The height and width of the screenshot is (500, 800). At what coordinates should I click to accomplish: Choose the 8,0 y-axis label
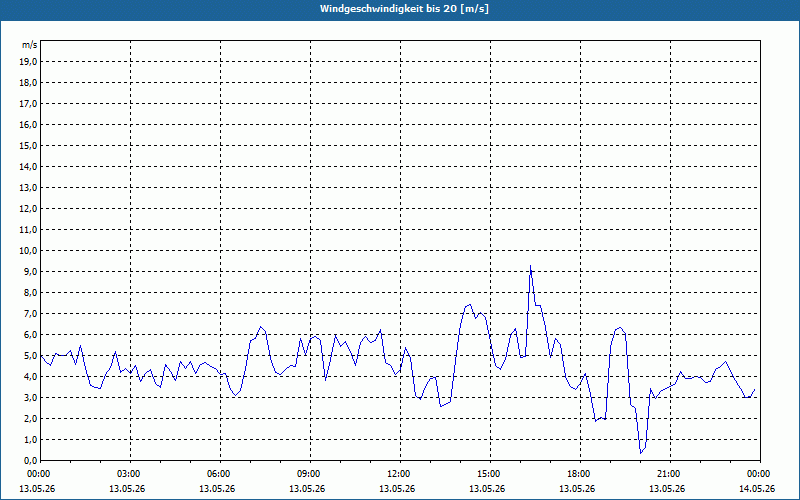(30, 292)
